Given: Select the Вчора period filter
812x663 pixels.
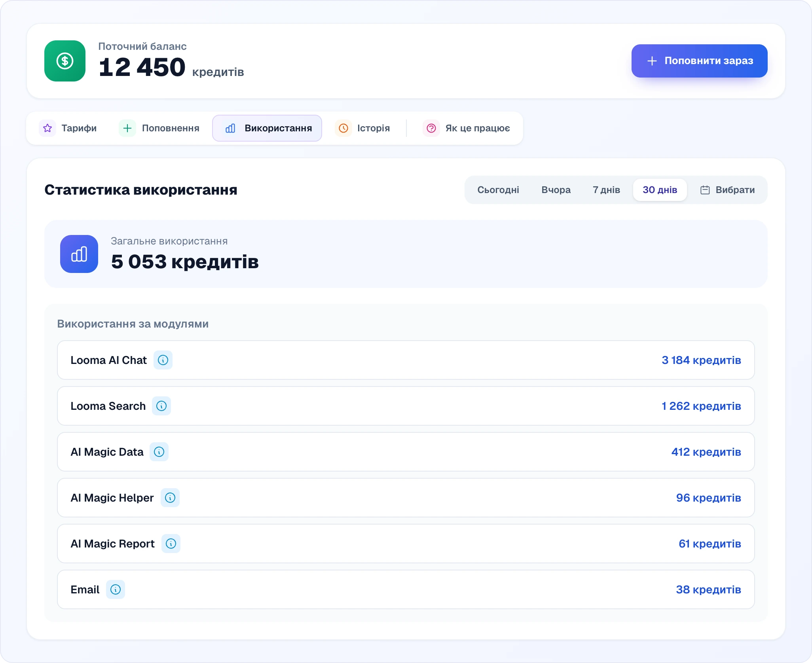Looking at the screenshot, I should coord(556,190).
